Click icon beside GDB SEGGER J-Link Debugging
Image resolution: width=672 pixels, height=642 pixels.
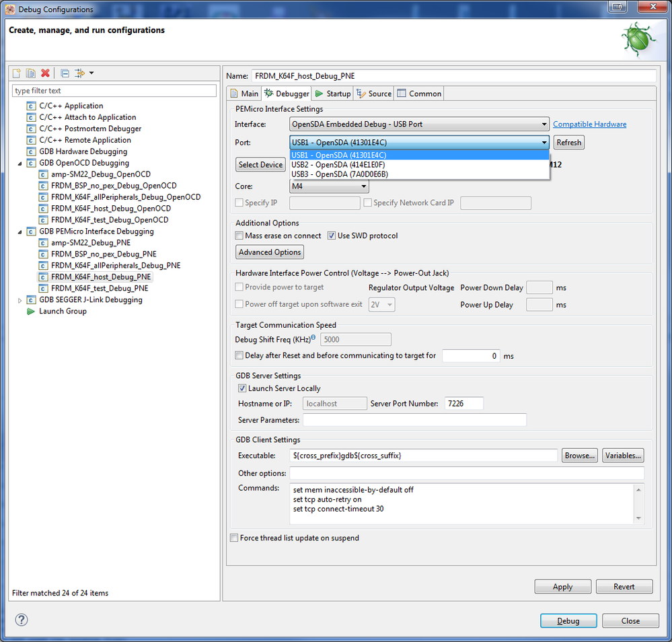coord(31,299)
